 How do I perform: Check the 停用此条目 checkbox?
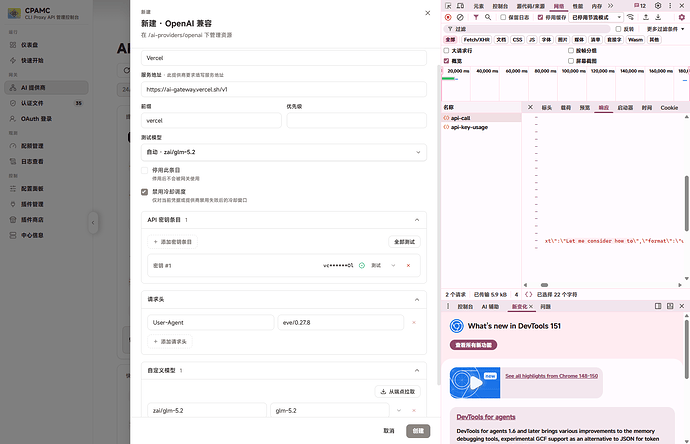pos(144,170)
